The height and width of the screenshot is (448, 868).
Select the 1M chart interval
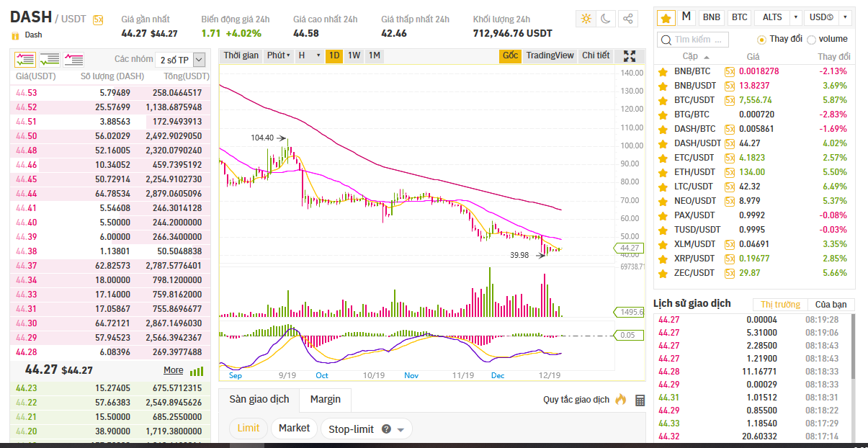(x=375, y=55)
